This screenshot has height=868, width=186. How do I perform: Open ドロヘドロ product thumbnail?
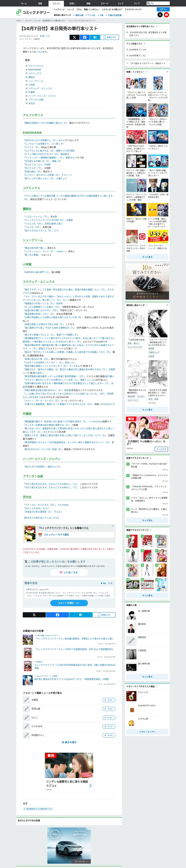point(131,696)
